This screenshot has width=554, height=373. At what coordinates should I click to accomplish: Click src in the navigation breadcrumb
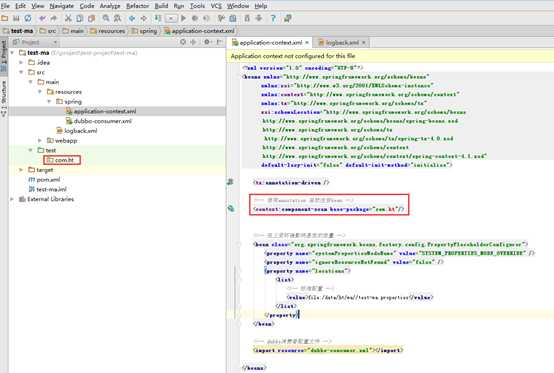click(x=48, y=31)
